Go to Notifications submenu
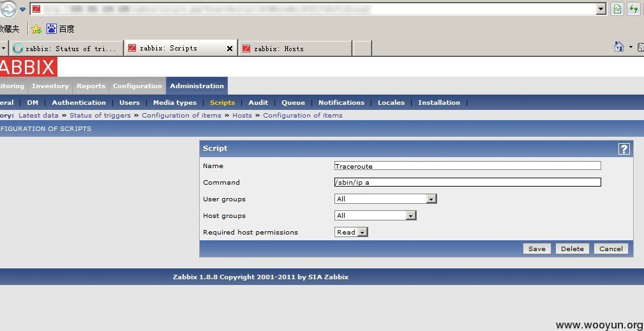This screenshot has width=644, height=331. point(341,102)
